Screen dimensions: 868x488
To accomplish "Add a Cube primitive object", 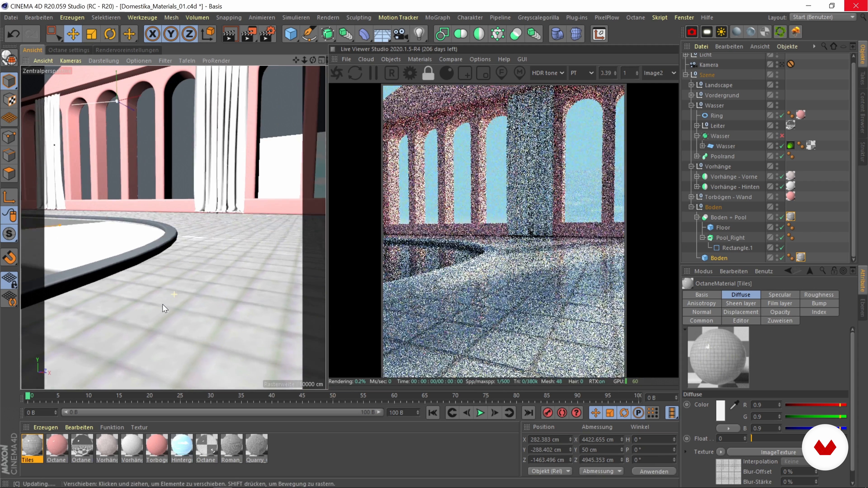I will coord(290,34).
